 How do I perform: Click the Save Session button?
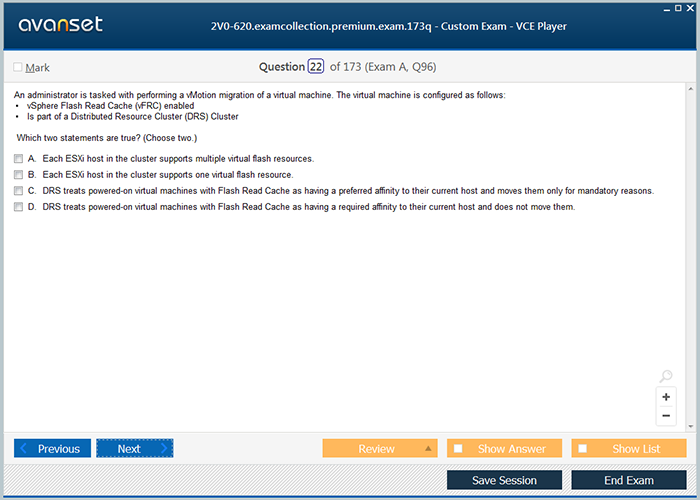(504, 480)
